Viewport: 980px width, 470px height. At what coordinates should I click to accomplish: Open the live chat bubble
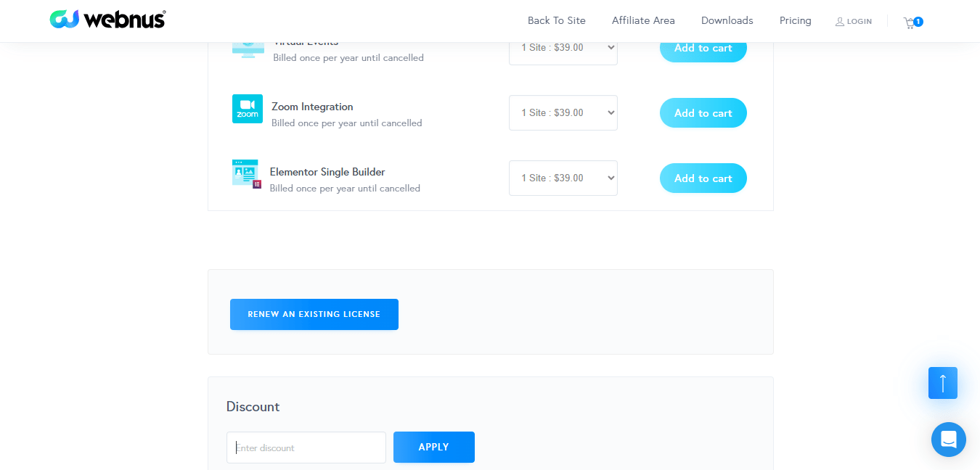[x=948, y=440]
